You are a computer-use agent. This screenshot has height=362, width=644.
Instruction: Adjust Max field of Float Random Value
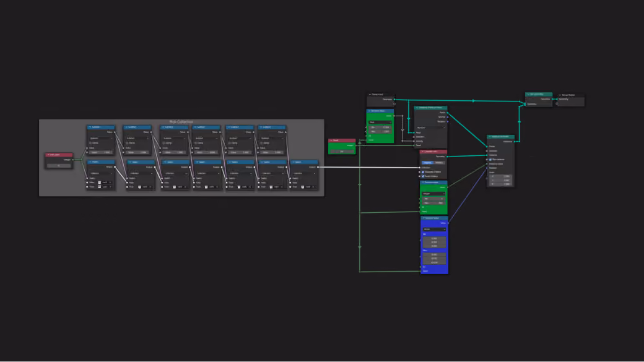point(380,131)
